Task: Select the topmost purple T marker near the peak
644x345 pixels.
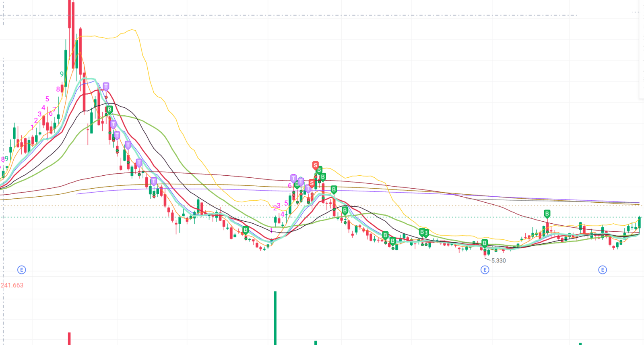Action: pyautogui.click(x=106, y=86)
